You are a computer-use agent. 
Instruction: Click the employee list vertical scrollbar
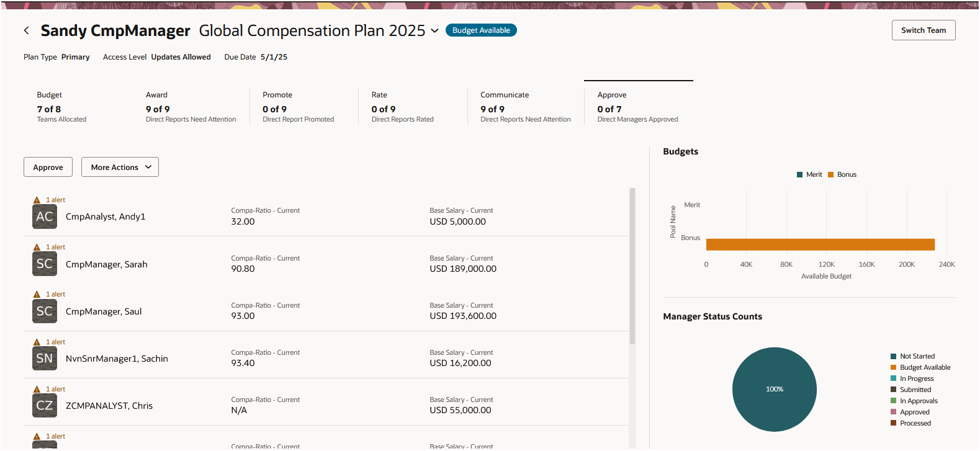pos(632,267)
